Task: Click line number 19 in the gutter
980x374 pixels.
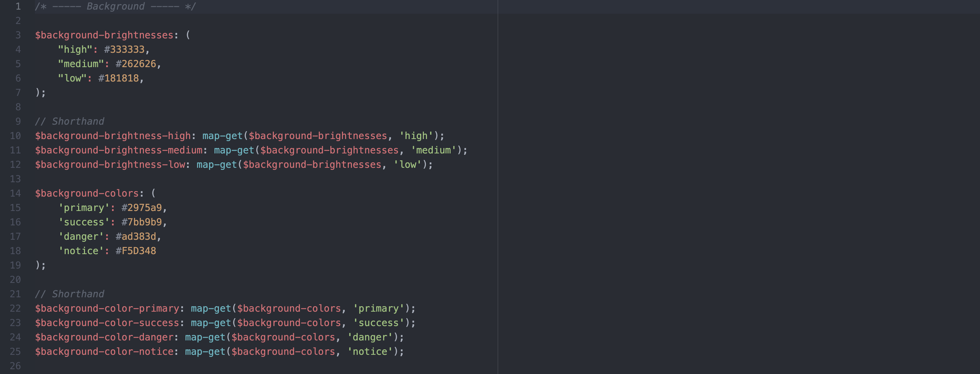Action: tap(15, 265)
